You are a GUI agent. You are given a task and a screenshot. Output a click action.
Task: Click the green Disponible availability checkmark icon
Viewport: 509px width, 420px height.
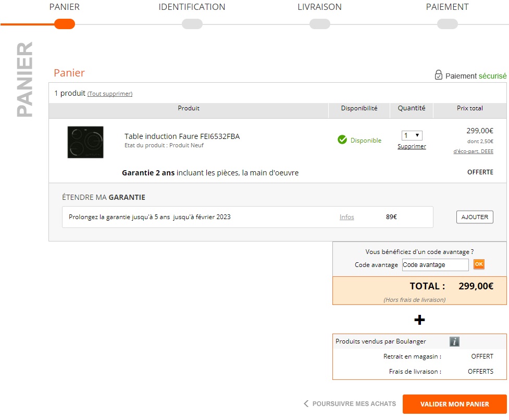(x=342, y=139)
